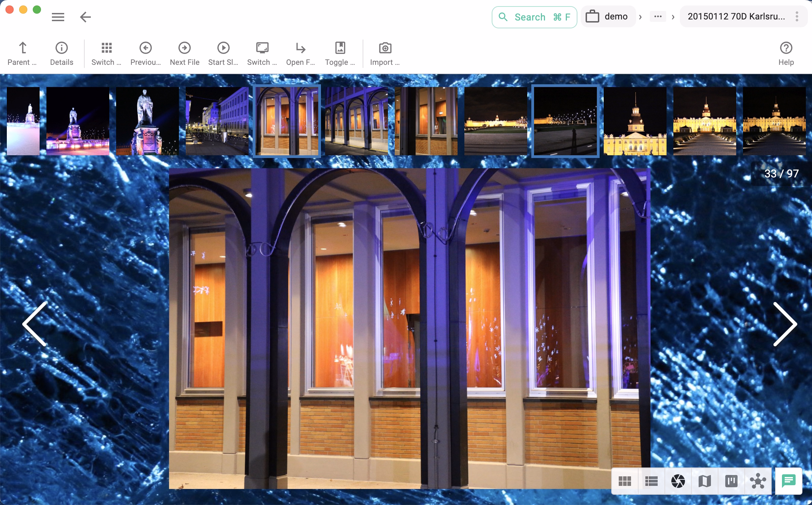Switch to list view layout
812x505 pixels.
pos(651,481)
